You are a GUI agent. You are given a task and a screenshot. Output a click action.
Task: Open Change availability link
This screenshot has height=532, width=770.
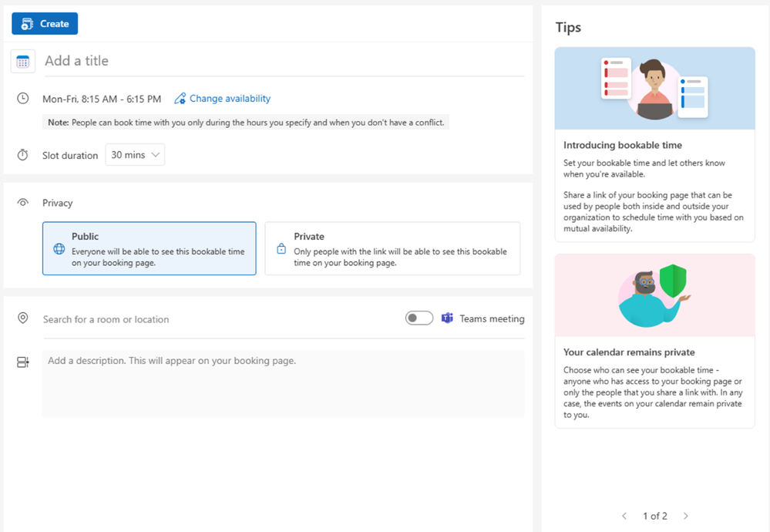230,98
